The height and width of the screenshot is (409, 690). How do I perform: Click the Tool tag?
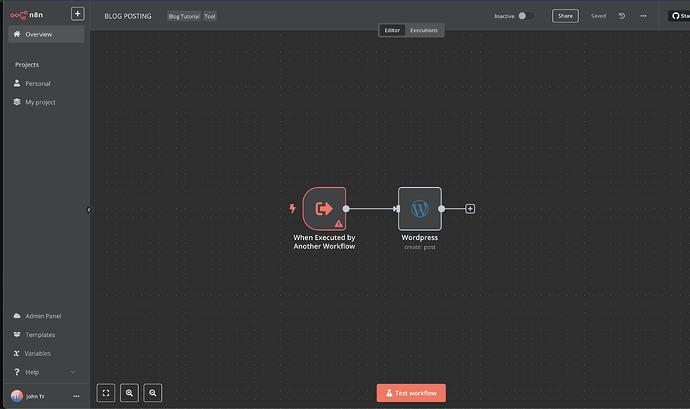tap(210, 16)
